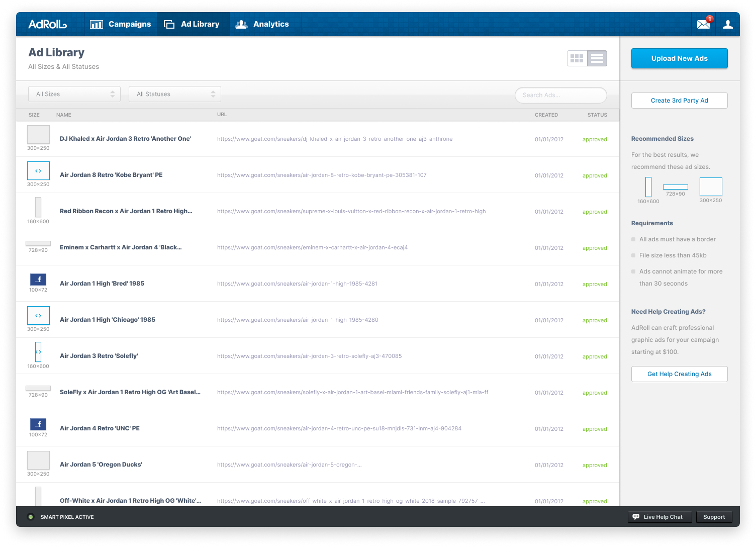Click the AdRoll logo
The width and height of the screenshot is (756, 547).
point(47,24)
